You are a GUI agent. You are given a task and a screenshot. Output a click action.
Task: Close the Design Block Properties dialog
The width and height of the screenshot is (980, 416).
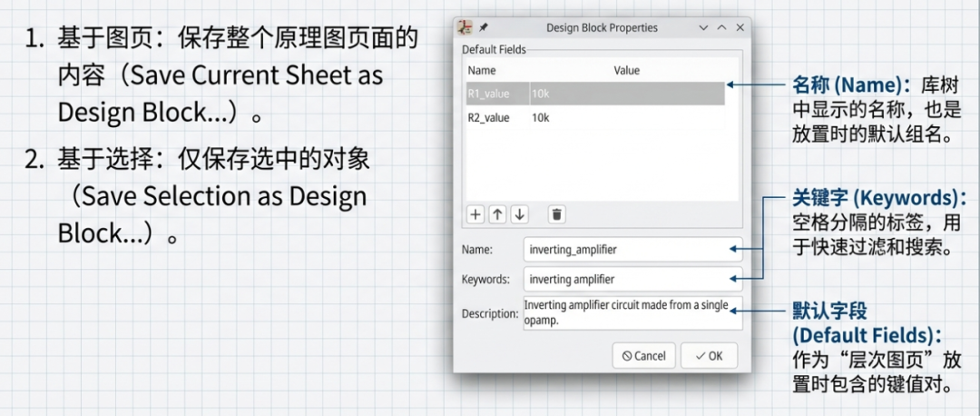pyautogui.click(x=740, y=27)
